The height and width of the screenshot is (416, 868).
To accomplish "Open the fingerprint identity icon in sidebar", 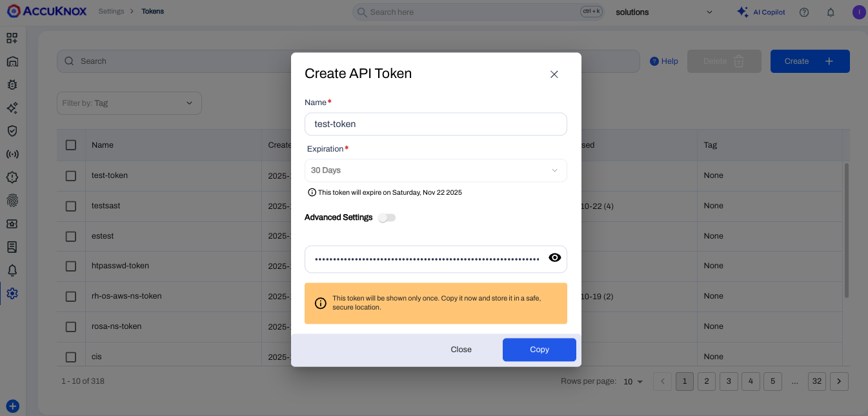I will pyautogui.click(x=12, y=201).
